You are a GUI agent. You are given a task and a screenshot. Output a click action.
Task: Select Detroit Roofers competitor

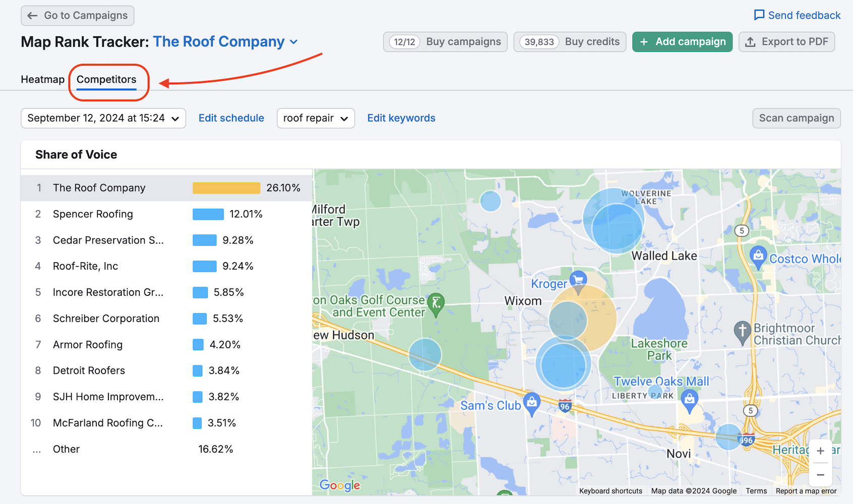166,370
